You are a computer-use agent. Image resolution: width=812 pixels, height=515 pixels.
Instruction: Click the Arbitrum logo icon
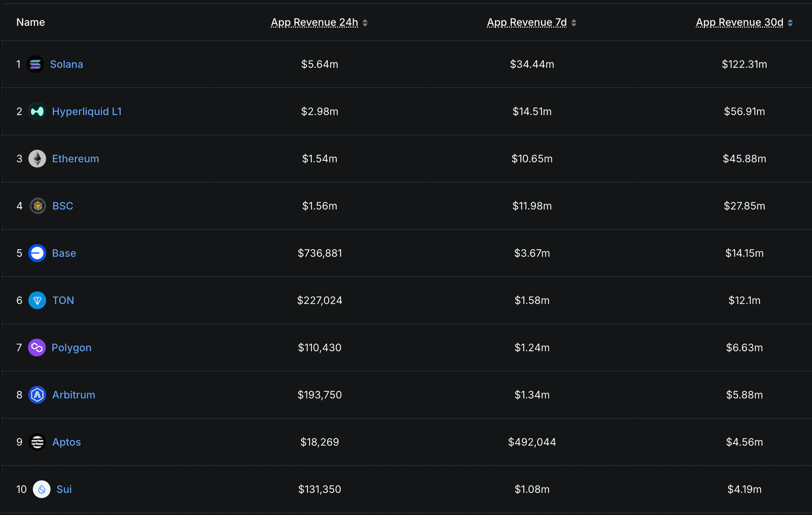coord(37,394)
